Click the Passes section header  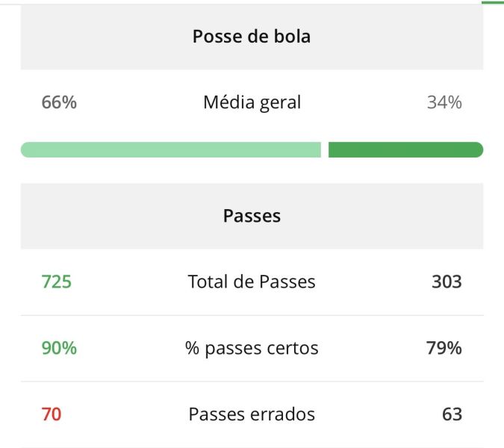252,216
